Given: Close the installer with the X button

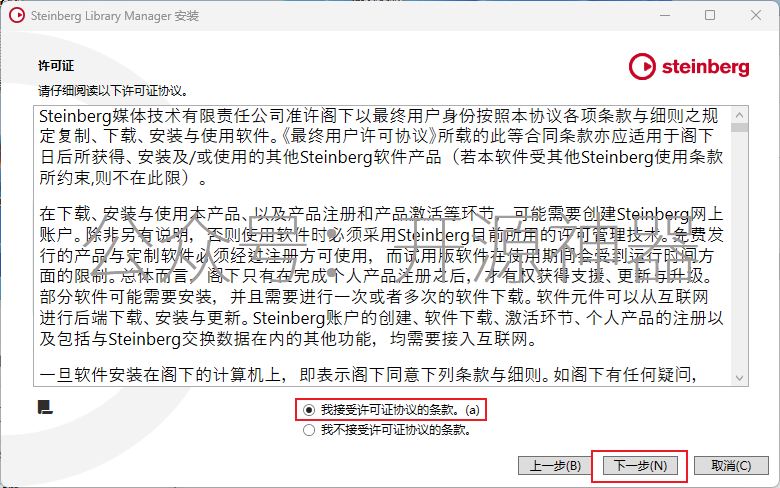Looking at the screenshot, I should [756, 15].
